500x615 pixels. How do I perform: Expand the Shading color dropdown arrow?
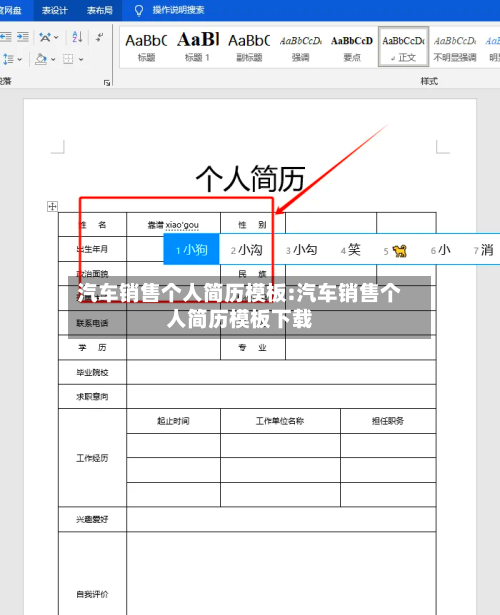[53, 60]
